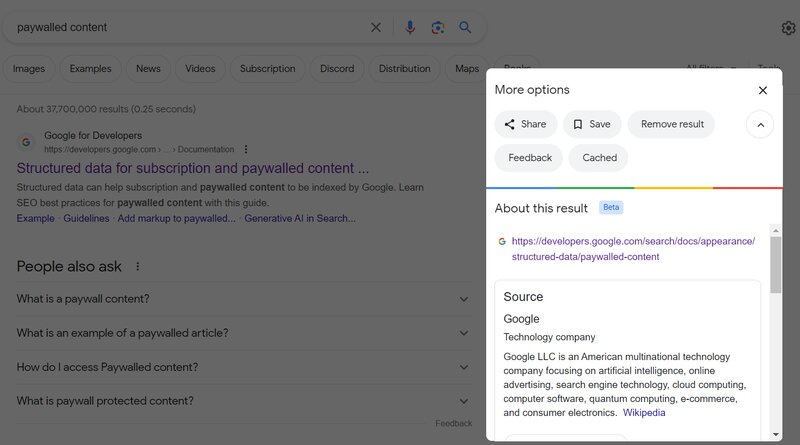The height and width of the screenshot is (445, 800).
Task: Start voice search with the microphone icon
Action: [x=410, y=28]
